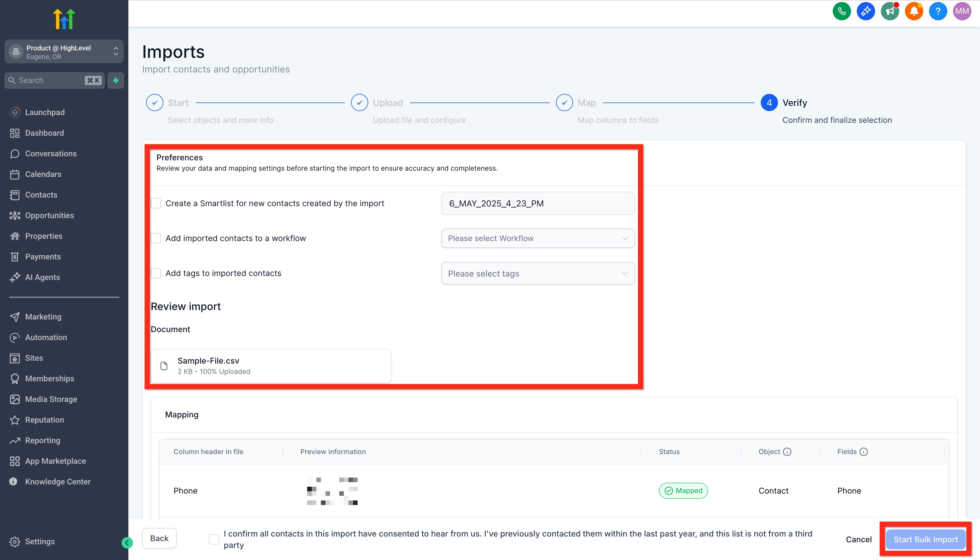Open Opportunities in sidebar menu
The width and height of the screenshot is (980, 560).
[x=49, y=215]
